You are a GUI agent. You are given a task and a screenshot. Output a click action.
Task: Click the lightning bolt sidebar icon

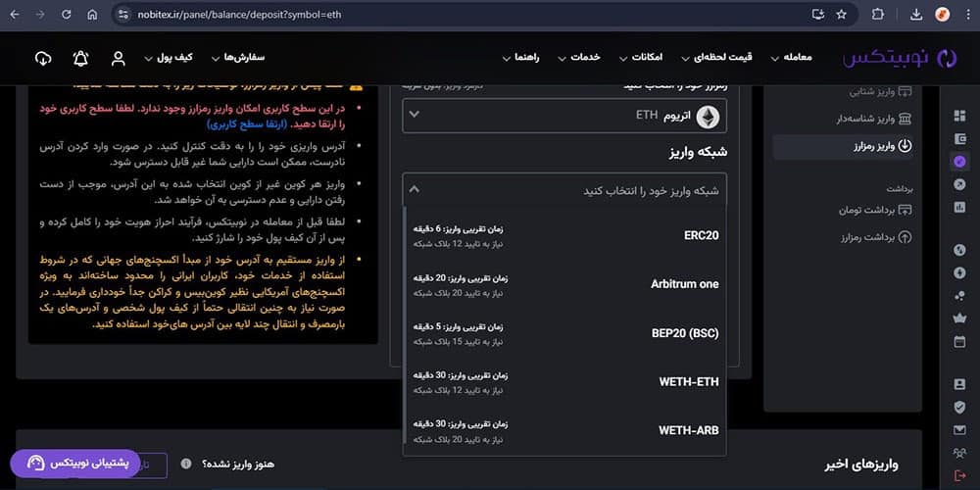pos(959,272)
